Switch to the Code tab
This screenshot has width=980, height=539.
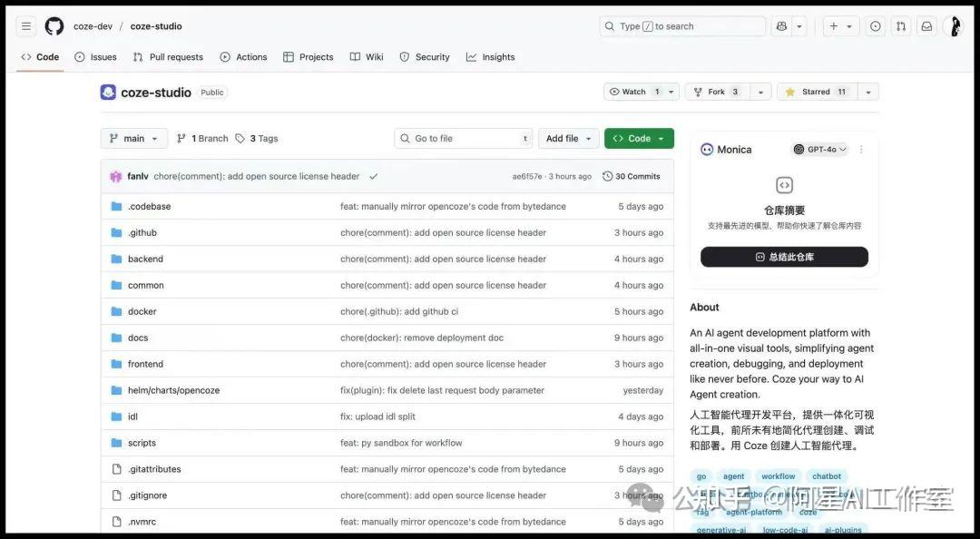tap(41, 57)
